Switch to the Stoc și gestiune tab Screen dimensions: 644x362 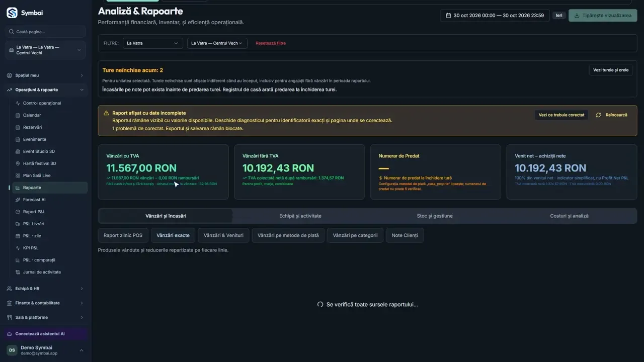435,216
